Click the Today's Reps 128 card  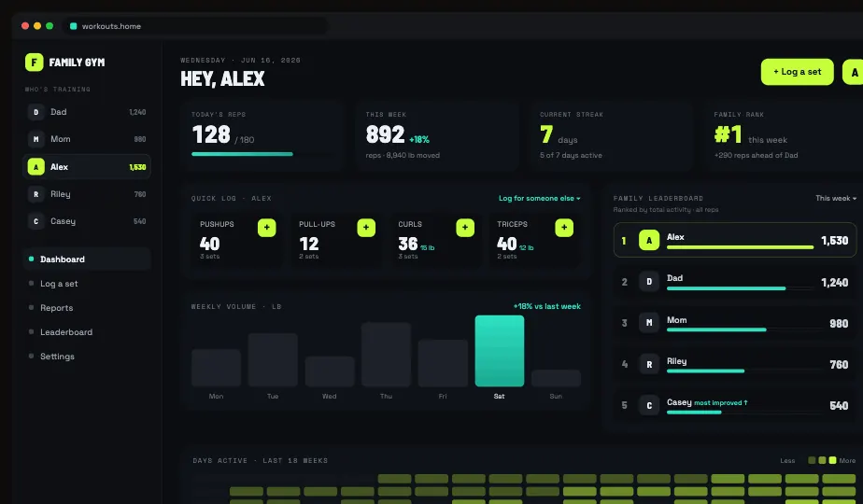click(262, 135)
